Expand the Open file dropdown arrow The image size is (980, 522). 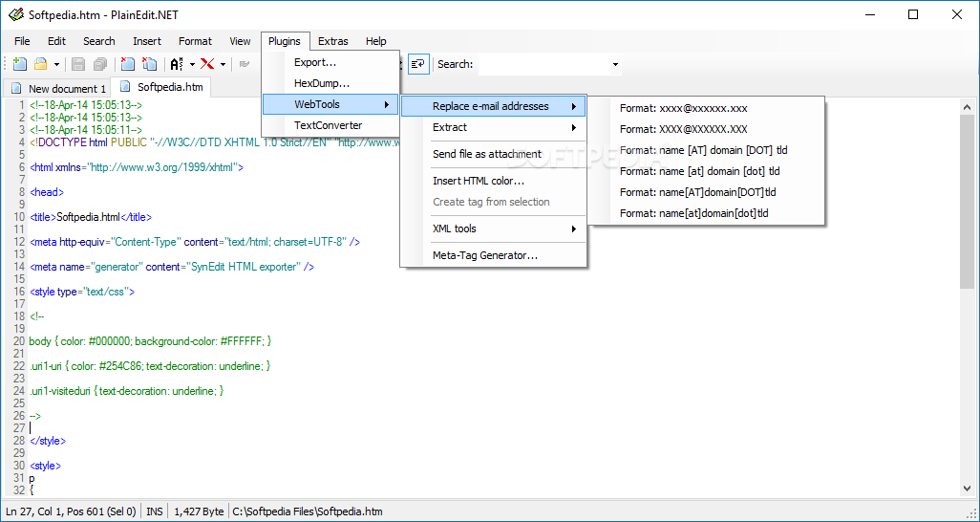[x=56, y=64]
